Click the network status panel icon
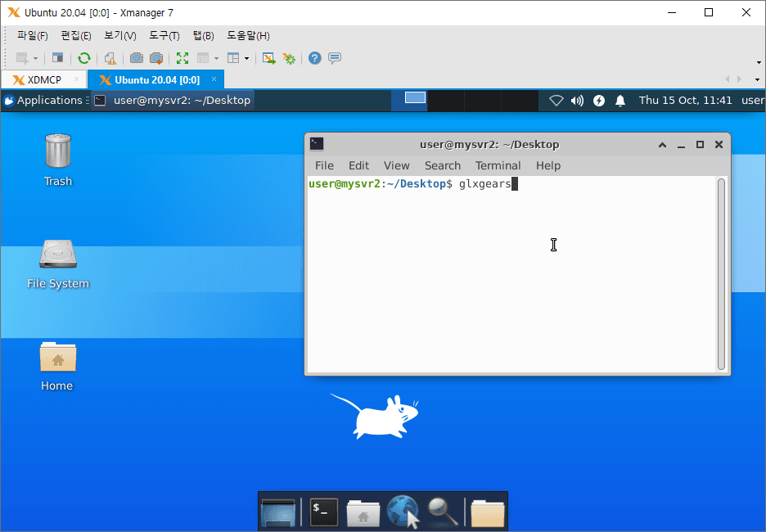This screenshot has height=532, width=766. coord(556,101)
